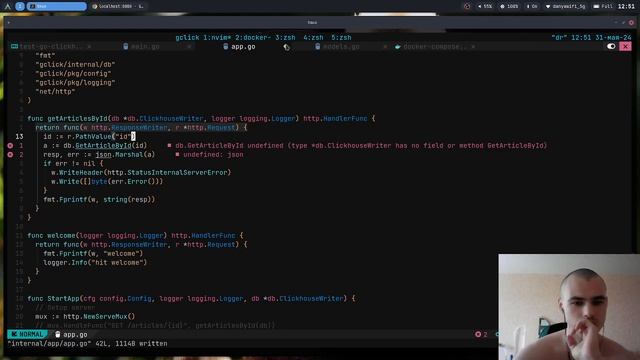Click fmt.Fprintf(w, string(resp)) line

(x=99, y=199)
